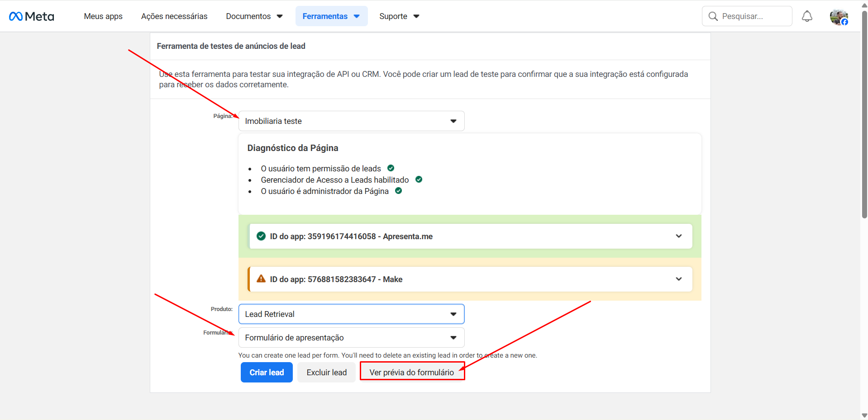The image size is (868, 420).
Task: Click Ver prévia do formulário
Action: (x=412, y=373)
